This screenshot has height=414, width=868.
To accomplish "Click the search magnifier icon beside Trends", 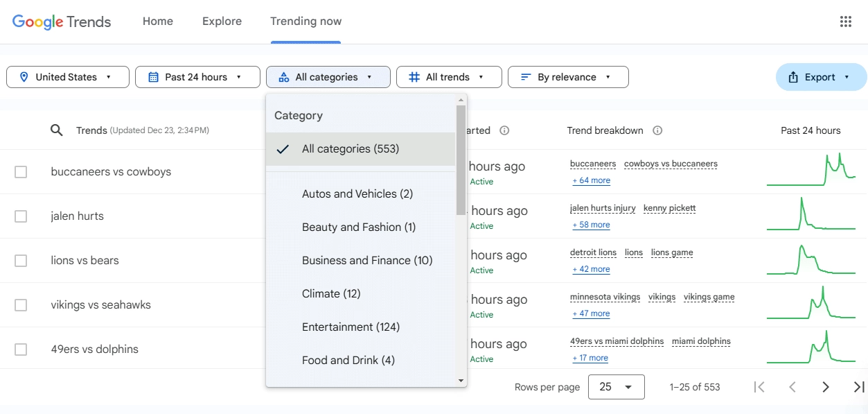I will coord(57,130).
